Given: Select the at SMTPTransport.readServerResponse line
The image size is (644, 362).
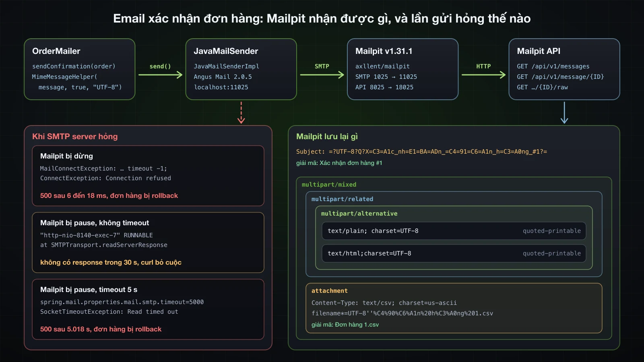Looking at the screenshot, I should [x=104, y=245].
